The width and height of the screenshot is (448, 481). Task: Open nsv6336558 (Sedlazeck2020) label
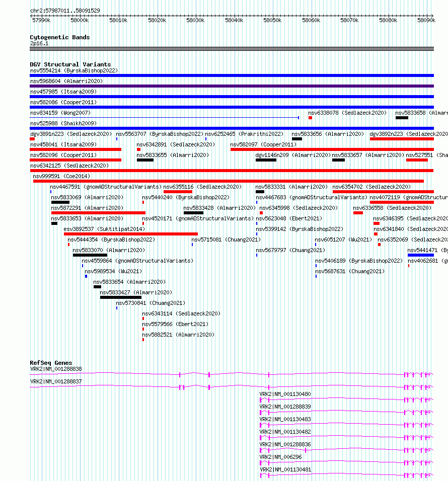pyautogui.click(x=392, y=208)
